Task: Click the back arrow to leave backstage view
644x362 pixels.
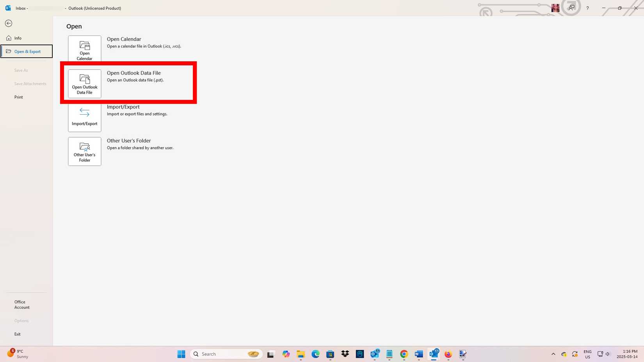Action: (x=9, y=23)
